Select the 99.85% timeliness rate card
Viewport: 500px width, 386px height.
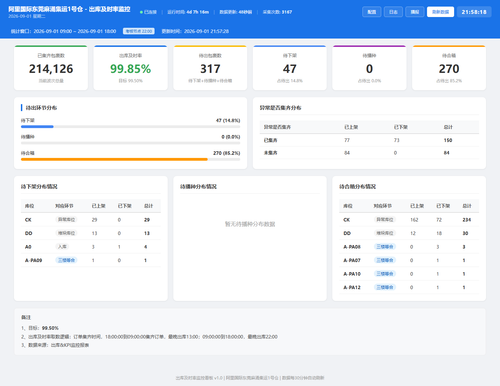130,68
